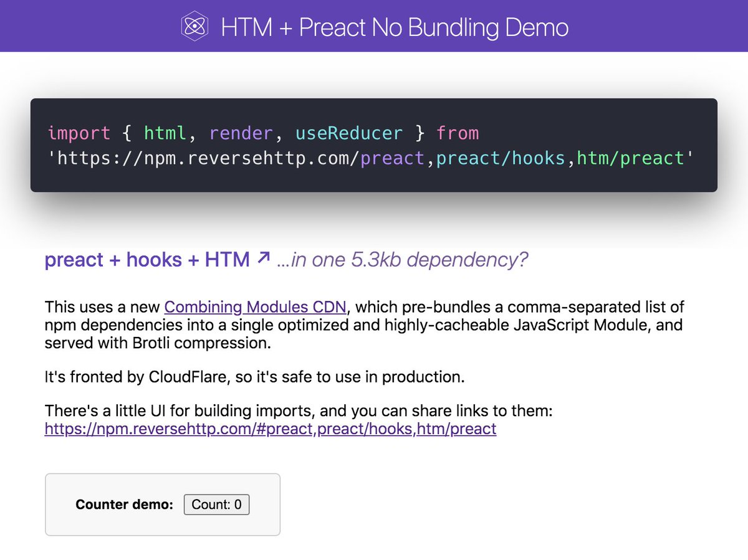Open the Combining Modules CDN link

point(256,307)
